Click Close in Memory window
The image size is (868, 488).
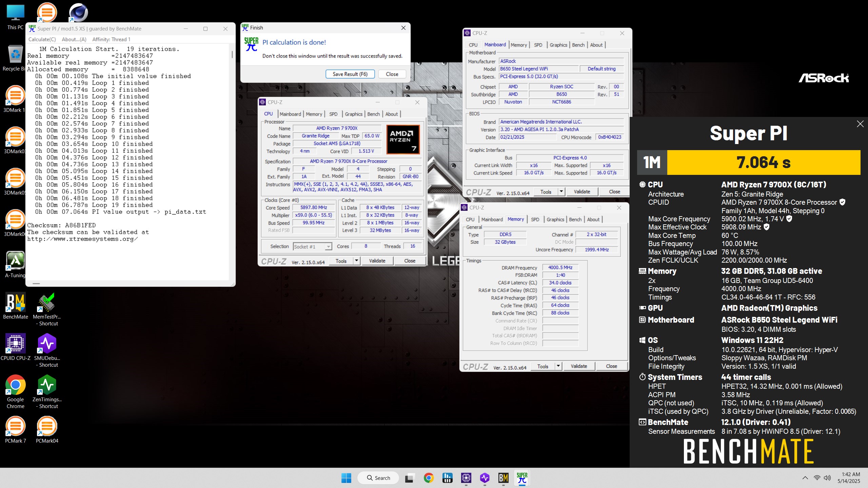pyautogui.click(x=611, y=366)
